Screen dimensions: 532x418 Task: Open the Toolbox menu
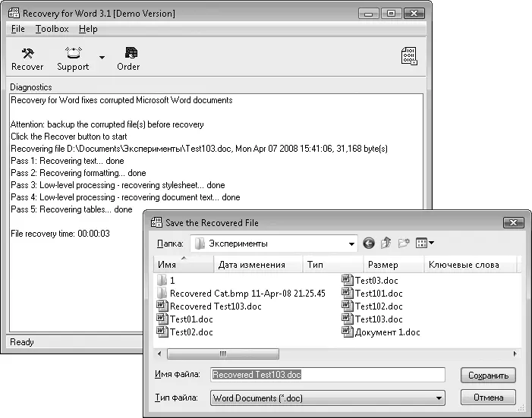[52, 29]
